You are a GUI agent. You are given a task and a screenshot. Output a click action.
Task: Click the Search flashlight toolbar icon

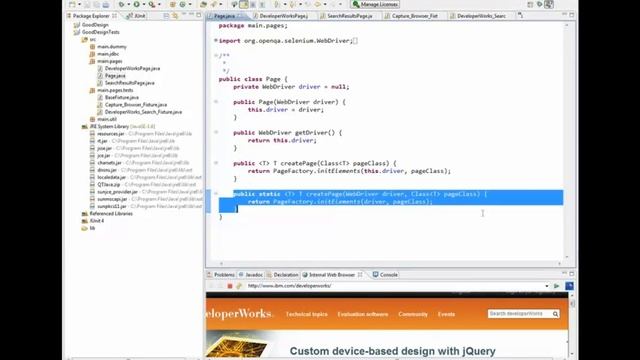coord(214,4)
